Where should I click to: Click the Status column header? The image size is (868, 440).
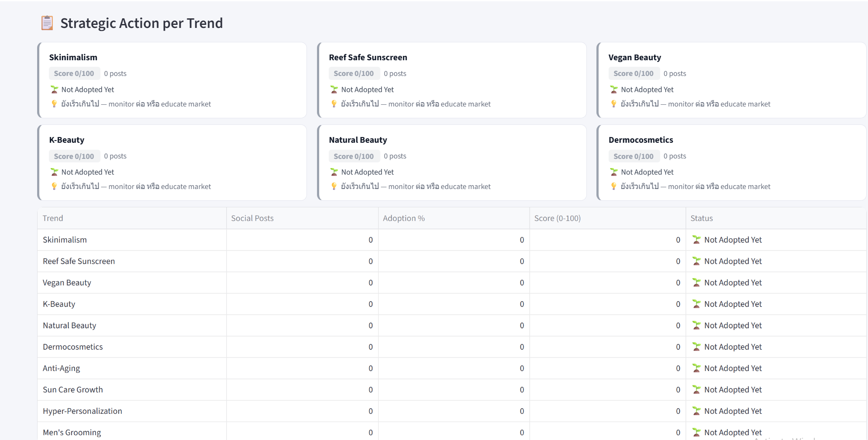point(701,218)
